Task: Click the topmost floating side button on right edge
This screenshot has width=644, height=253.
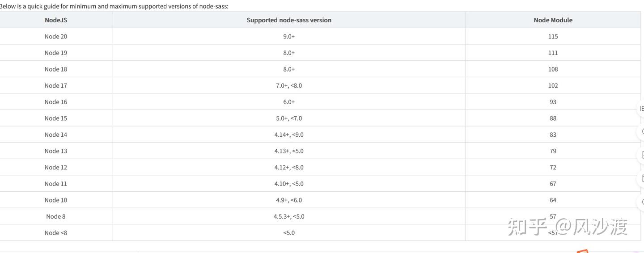Action: click(641, 109)
